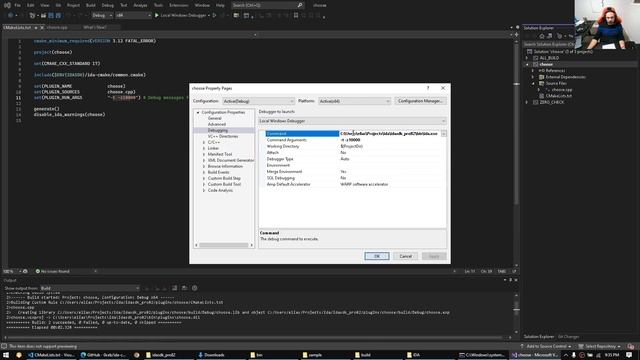Expand the Code Analysis tree node
The height and width of the screenshot is (360, 640).
204,190
